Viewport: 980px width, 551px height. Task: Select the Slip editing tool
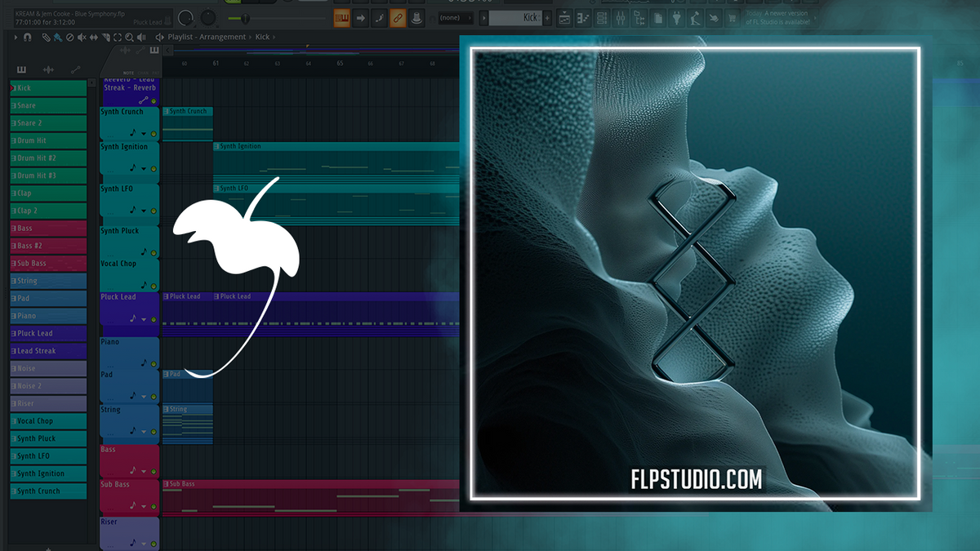pos(94,38)
